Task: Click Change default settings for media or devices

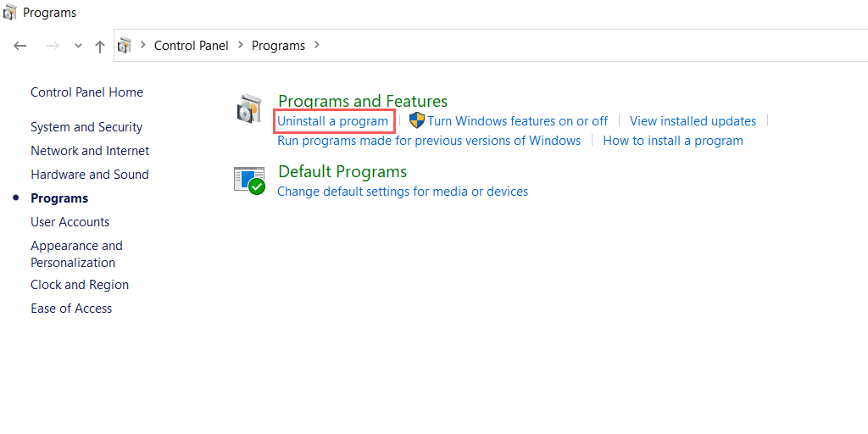Action: (x=403, y=192)
